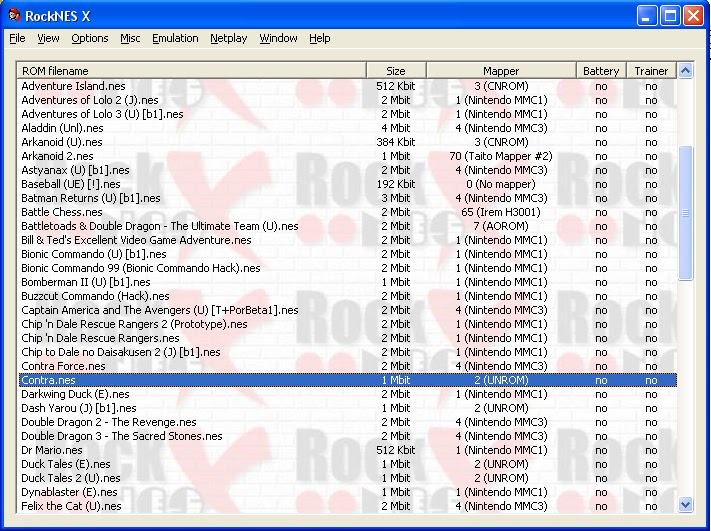The image size is (711, 531).
Task: Select Bionic Commando (U) [b1].nes
Action: pyautogui.click(x=347, y=254)
